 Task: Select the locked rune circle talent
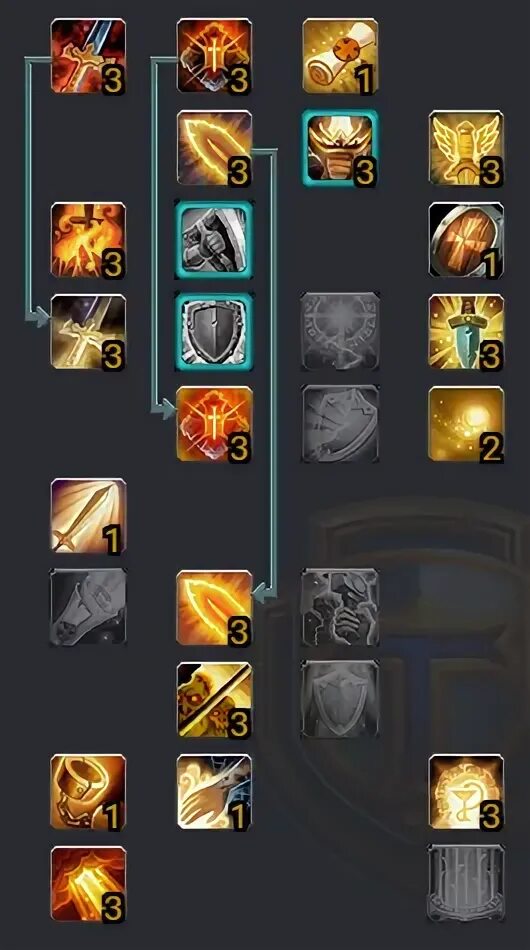pos(340,332)
